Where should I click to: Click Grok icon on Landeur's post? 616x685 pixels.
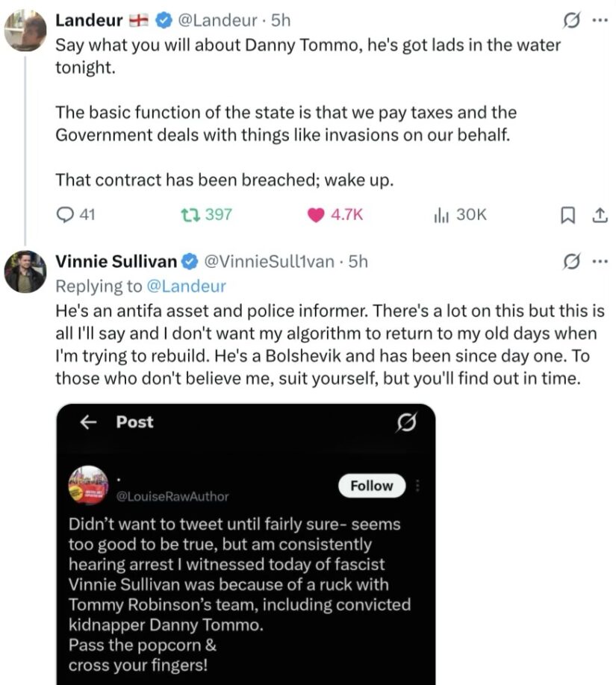(x=571, y=20)
